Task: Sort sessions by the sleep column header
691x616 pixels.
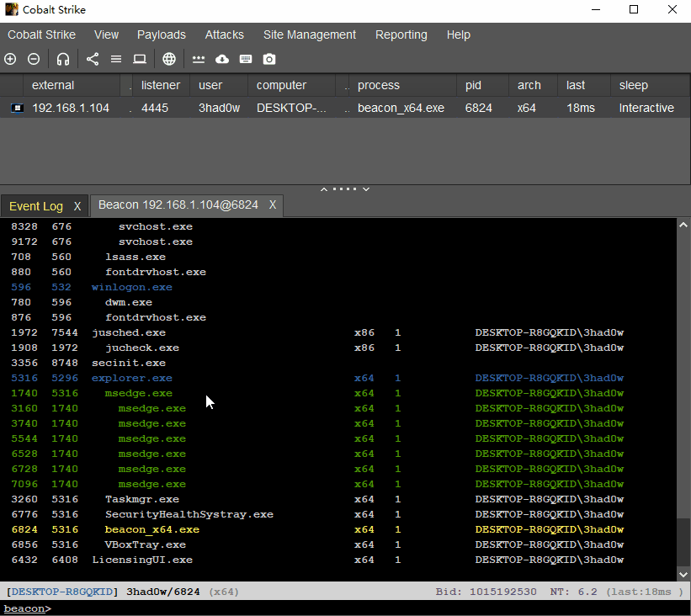Action: click(634, 85)
